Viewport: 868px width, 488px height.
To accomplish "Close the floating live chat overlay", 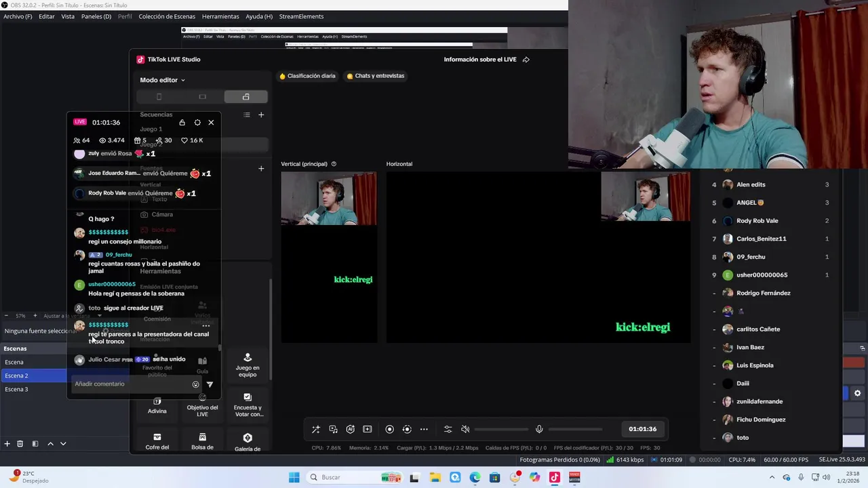I will tap(211, 123).
